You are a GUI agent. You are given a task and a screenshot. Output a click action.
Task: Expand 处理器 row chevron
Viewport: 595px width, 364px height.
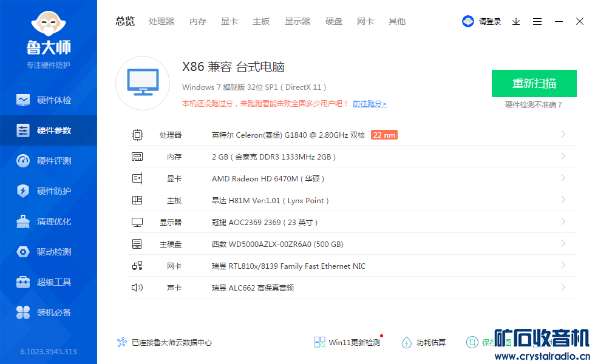[x=563, y=134]
